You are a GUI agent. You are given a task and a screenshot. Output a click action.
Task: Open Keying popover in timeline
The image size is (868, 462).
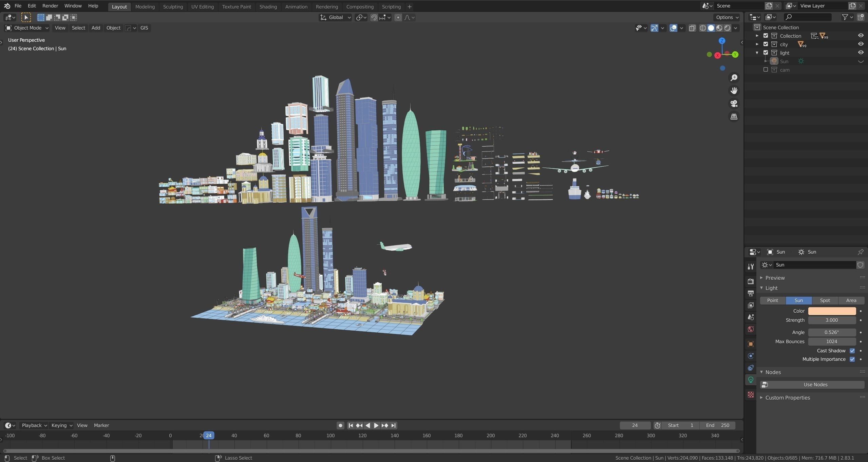(61, 425)
